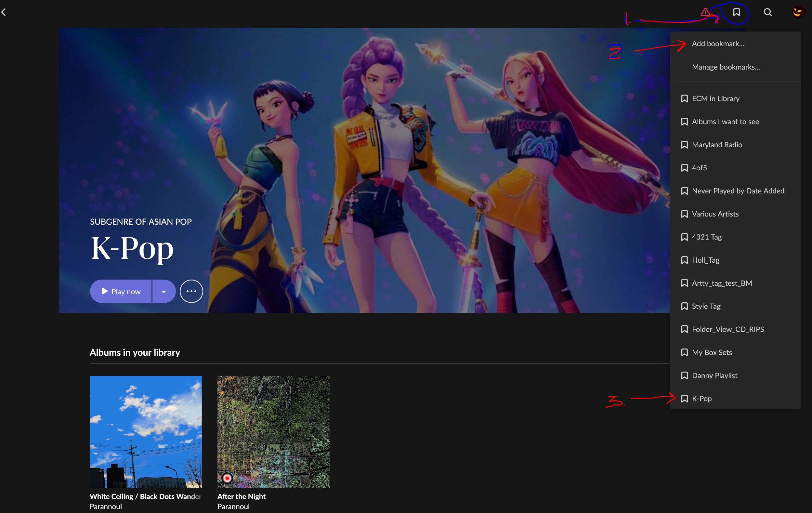The height and width of the screenshot is (513, 812).
Task: Click the search magnifier icon
Action: tap(767, 12)
